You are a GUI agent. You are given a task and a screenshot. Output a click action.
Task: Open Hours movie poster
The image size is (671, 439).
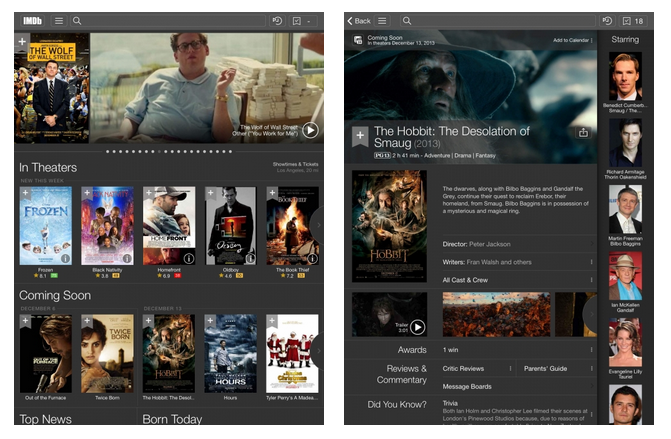231,354
